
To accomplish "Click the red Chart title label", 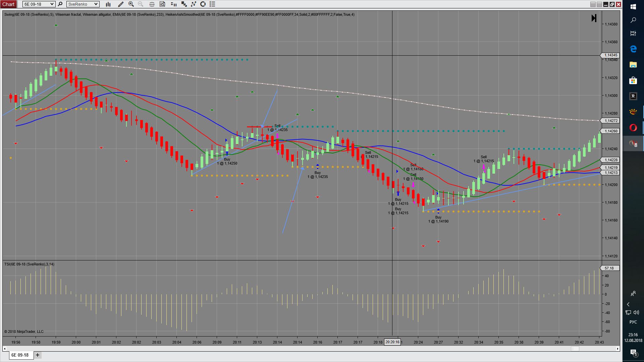I will [x=8, y=4].
